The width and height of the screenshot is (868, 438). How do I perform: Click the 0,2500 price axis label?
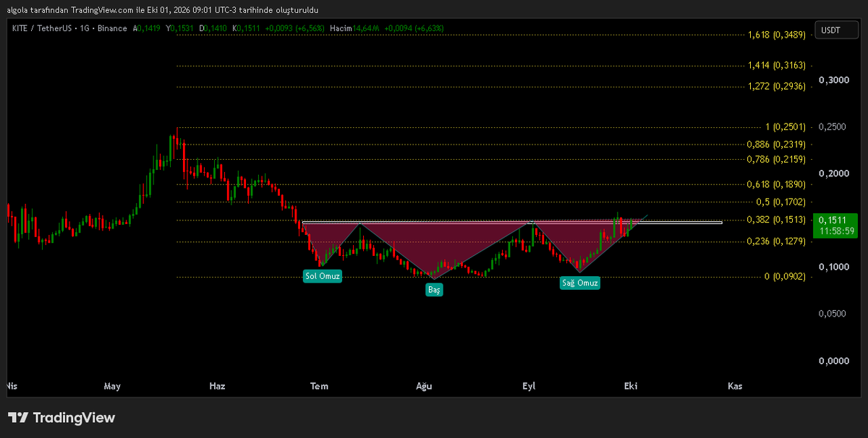(831, 127)
